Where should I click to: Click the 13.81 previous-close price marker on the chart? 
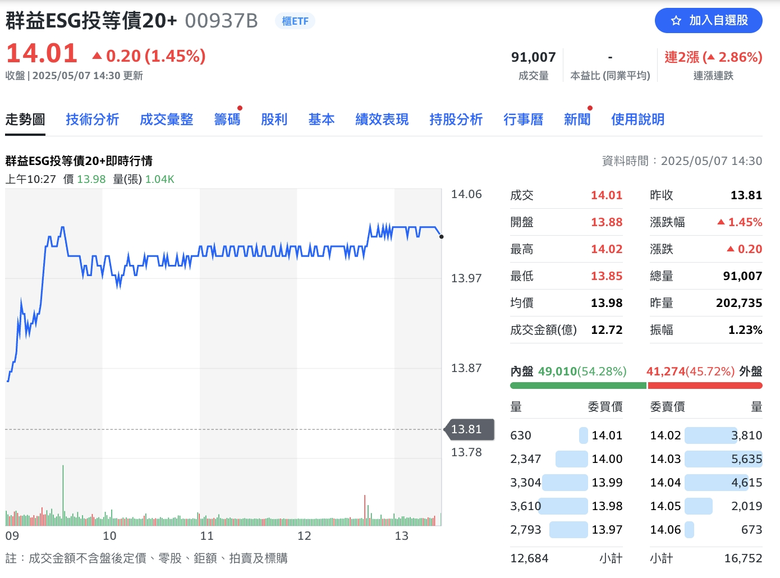(x=469, y=429)
